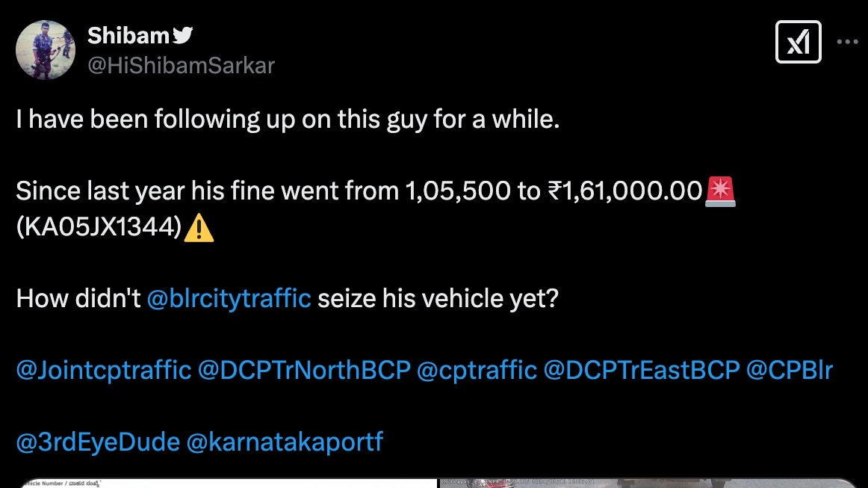Click the Grok xI icon
This screenshot has height=488, width=868.
coord(799,42)
